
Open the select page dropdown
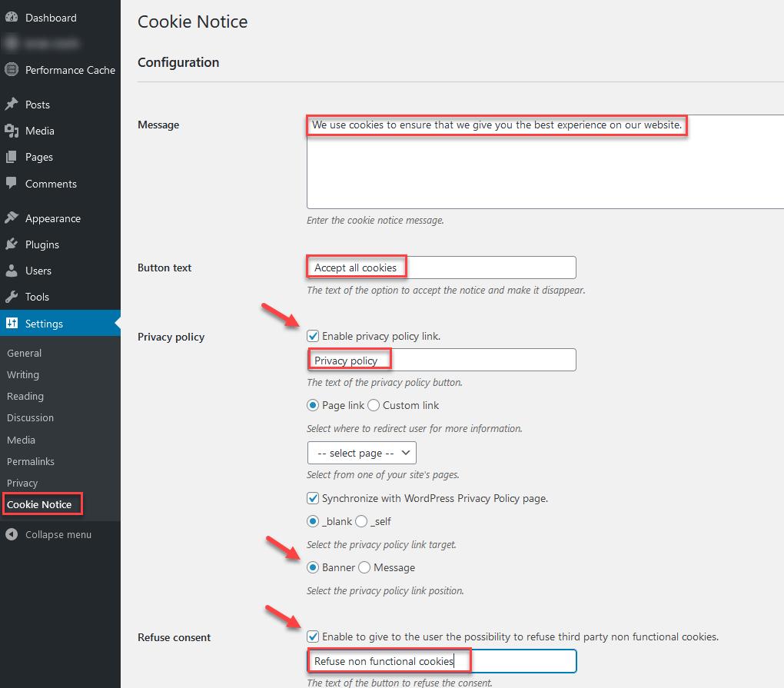pos(361,453)
